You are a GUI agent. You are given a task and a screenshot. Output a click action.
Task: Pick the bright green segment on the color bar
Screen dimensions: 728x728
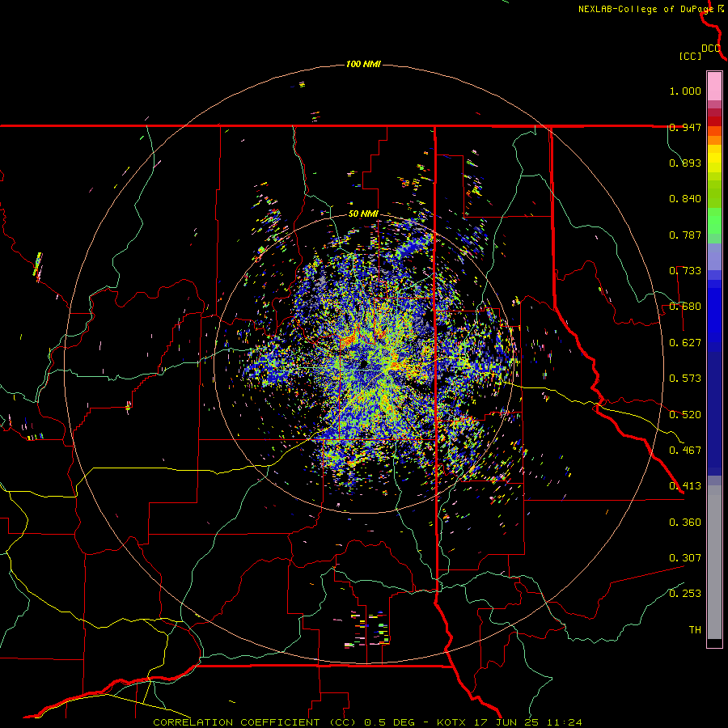pos(714,221)
